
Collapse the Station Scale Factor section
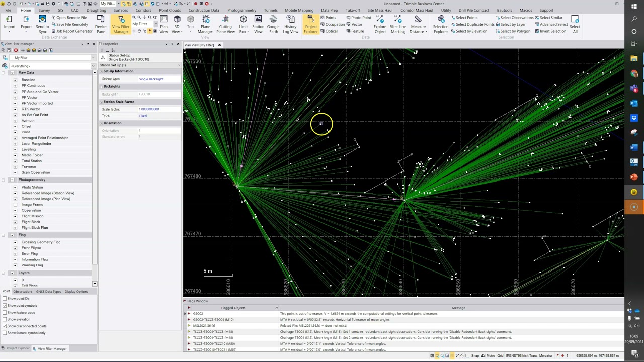101,102
